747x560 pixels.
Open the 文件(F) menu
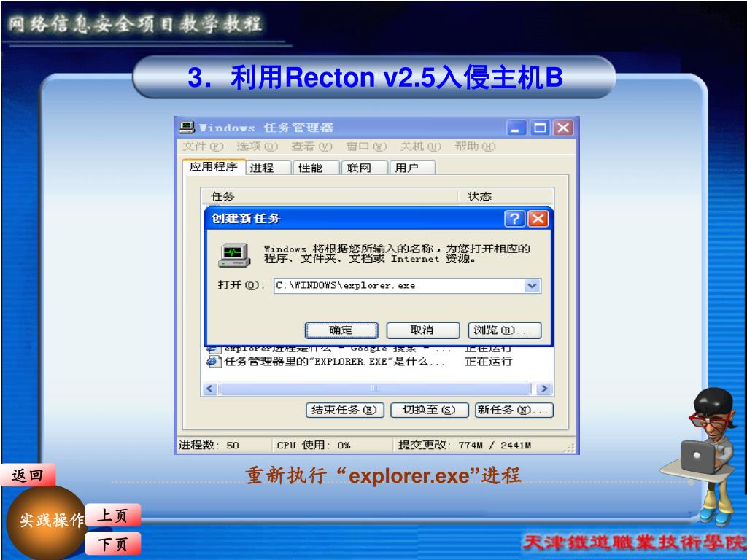pyautogui.click(x=203, y=147)
